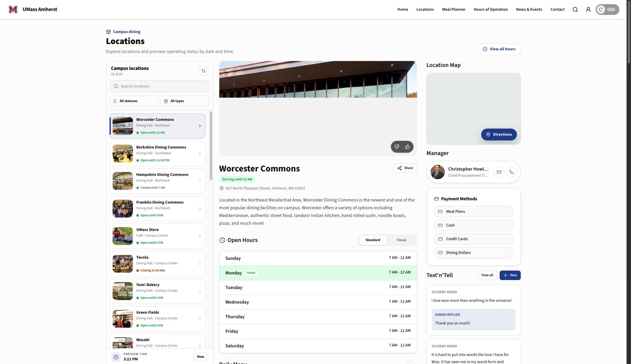The width and height of the screenshot is (631, 364).
Task: Select Berkshire Dining Commons thumbnail
Action: (122, 154)
